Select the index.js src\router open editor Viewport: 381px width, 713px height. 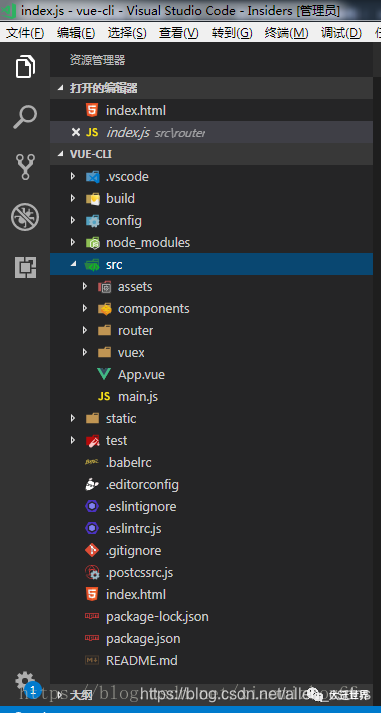tap(211, 132)
